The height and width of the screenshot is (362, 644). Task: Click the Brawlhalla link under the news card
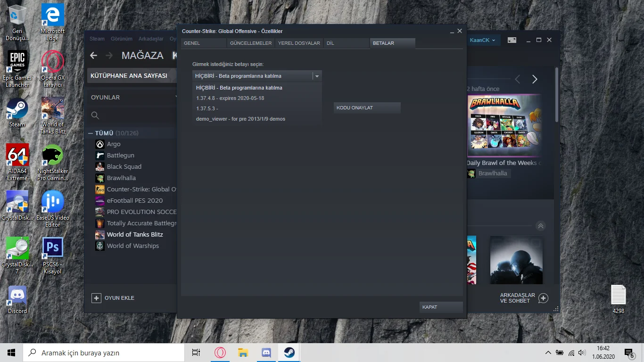pos(488,173)
